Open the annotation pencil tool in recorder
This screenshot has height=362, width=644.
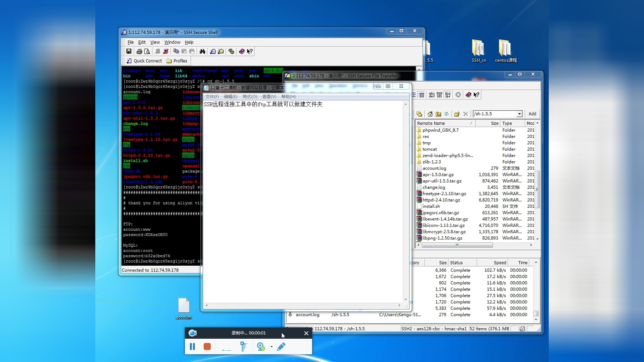tap(281, 346)
